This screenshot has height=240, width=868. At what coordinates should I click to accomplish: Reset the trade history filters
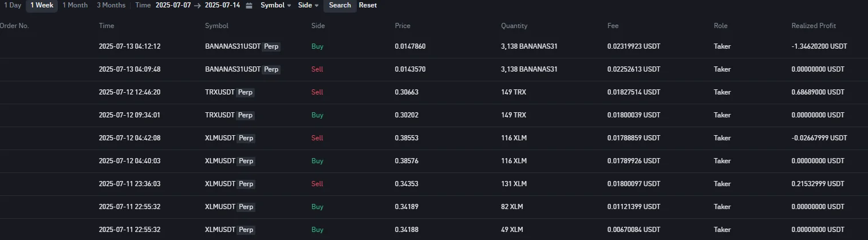tap(368, 5)
